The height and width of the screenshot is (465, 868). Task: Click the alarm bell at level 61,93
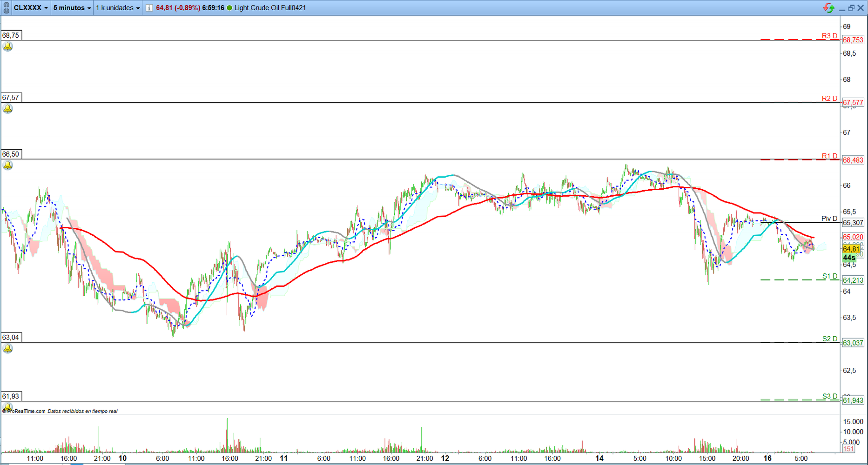pos(8,407)
